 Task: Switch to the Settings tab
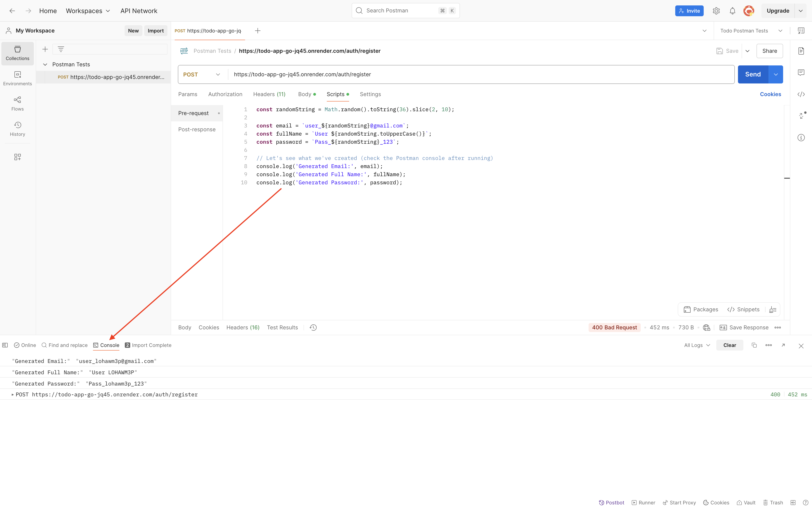pyautogui.click(x=370, y=95)
